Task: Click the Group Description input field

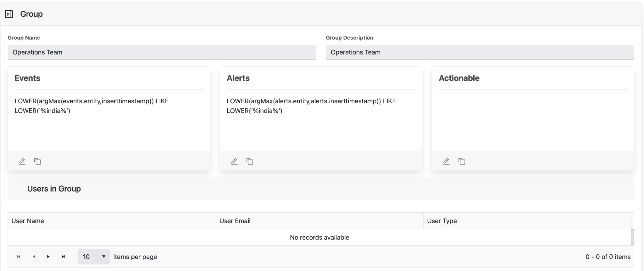Action: [x=480, y=52]
